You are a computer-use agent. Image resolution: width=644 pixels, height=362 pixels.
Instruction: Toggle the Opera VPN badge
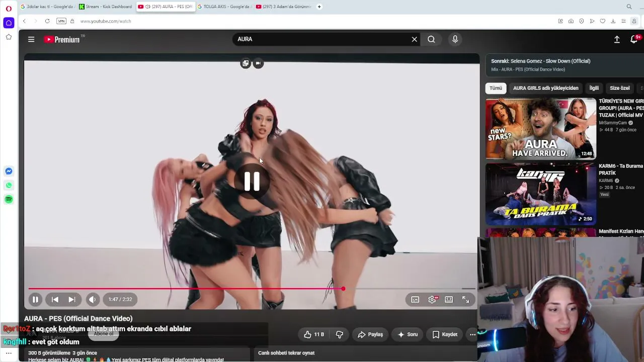click(61, 21)
